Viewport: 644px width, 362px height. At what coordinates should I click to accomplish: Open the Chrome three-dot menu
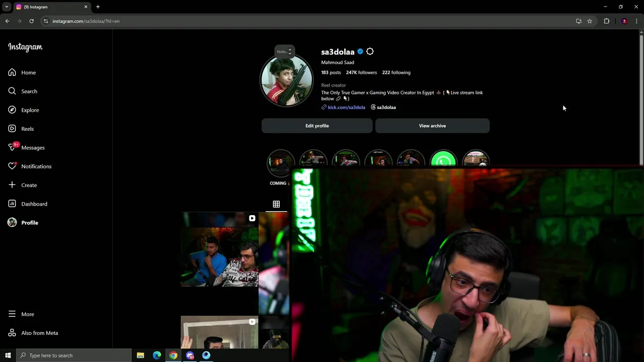point(636,21)
